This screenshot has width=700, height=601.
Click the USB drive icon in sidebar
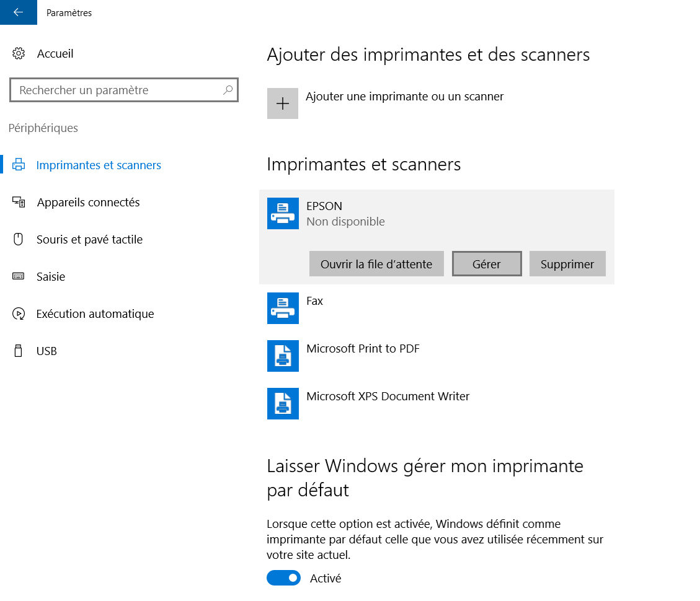pos(18,351)
